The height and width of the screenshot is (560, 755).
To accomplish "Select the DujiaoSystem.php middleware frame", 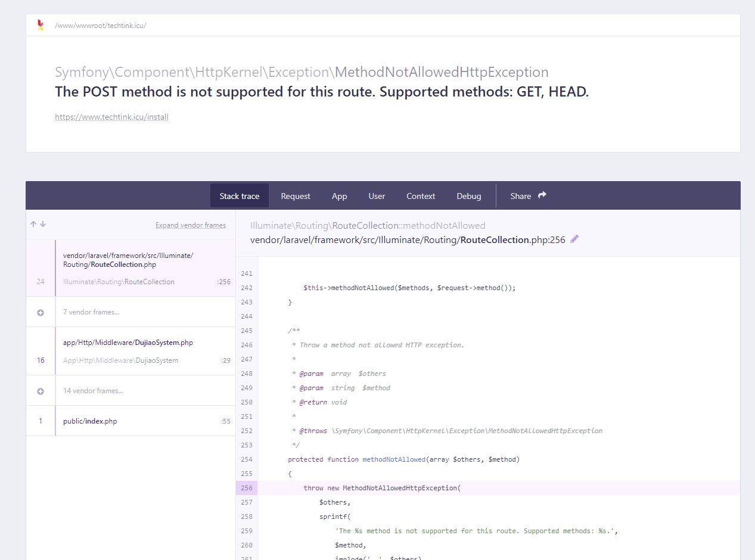I will pyautogui.click(x=131, y=351).
